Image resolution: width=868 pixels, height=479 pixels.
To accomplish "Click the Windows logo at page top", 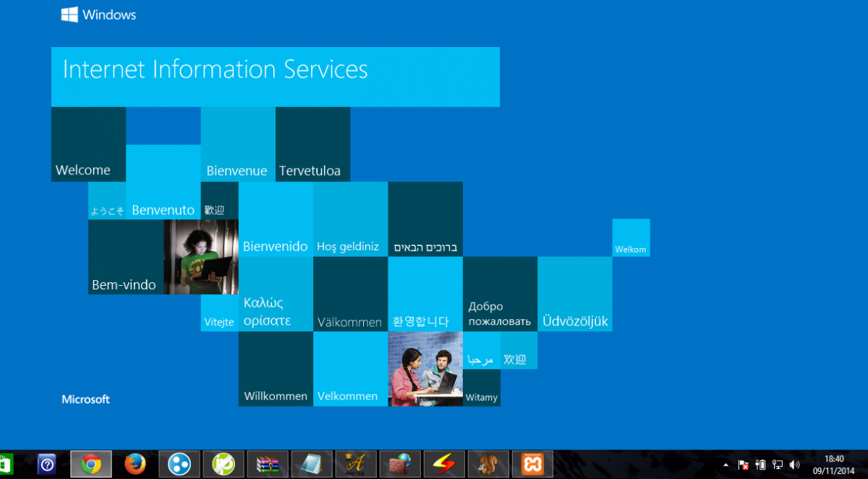I will [x=98, y=14].
